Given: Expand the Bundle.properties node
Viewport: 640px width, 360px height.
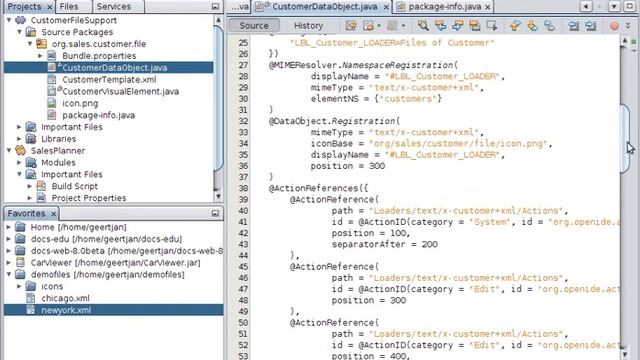Looking at the screenshot, I should (x=40, y=56).
